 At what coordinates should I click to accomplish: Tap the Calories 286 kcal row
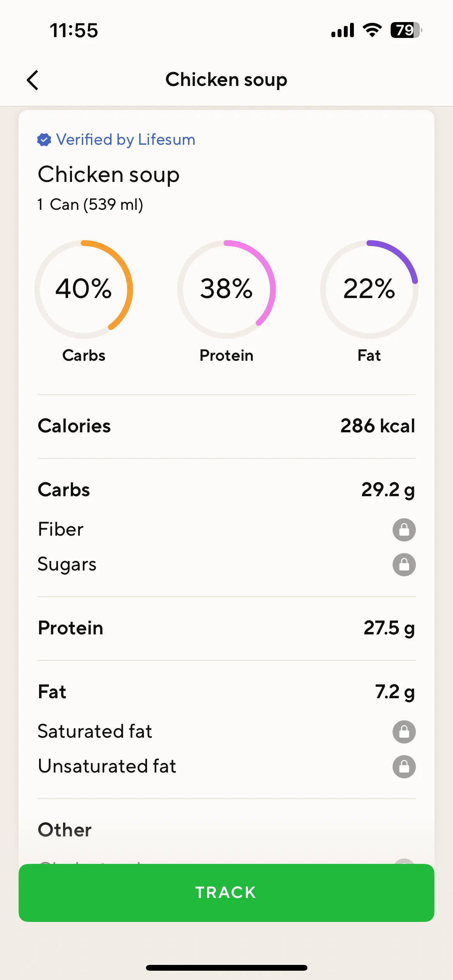(x=226, y=426)
